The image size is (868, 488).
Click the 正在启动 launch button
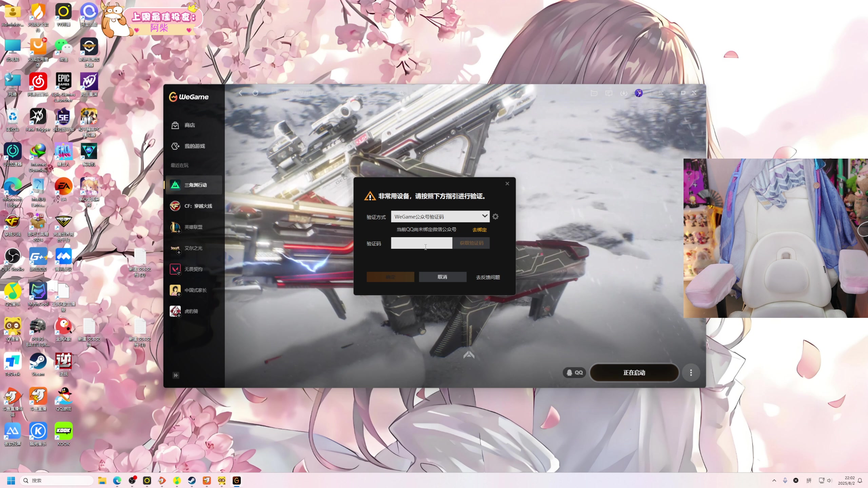[x=634, y=373]
